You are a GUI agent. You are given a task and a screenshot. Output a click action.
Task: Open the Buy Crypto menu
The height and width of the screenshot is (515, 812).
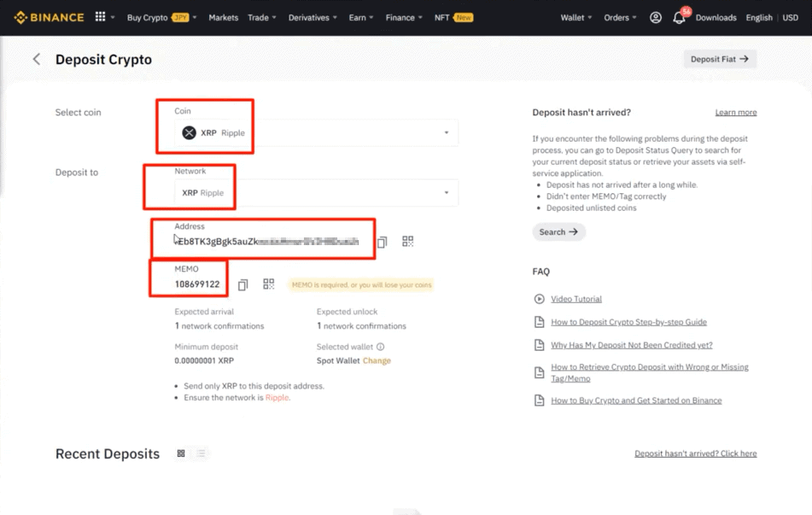(x=162, y=18)
